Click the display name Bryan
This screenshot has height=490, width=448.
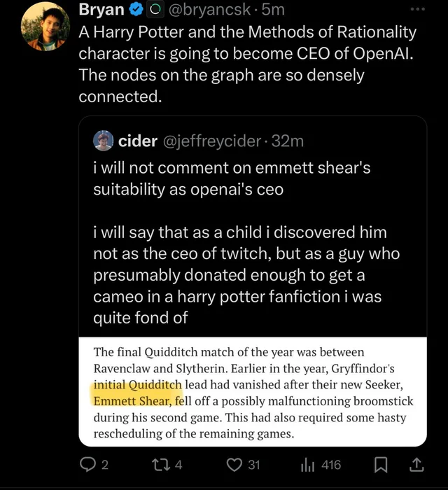tap(101, 11)
